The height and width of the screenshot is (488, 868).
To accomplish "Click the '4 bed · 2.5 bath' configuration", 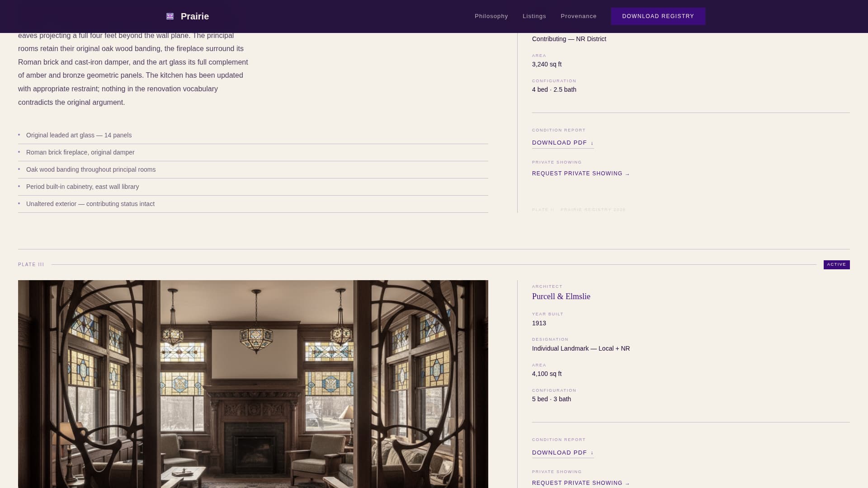I will [x=554, y=89].
